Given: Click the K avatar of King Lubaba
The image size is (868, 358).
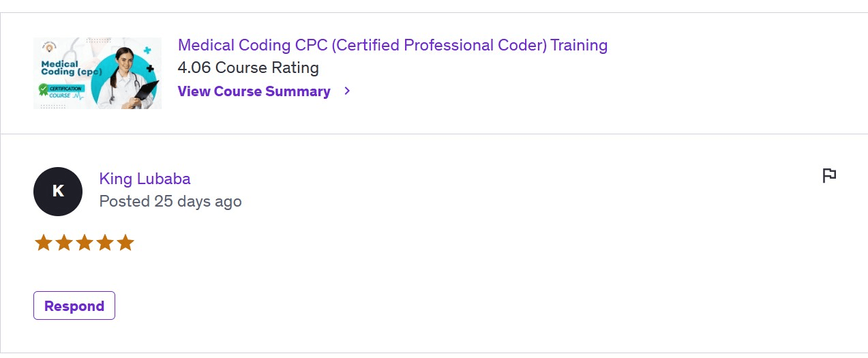Looking at the screenshot, I should pyautogui.click(x=58, y=192).
